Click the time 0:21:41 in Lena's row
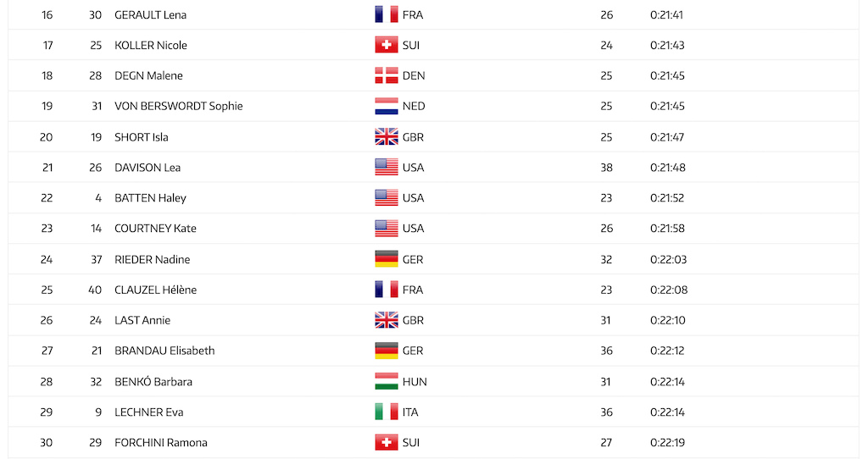The width and height of the screenshot is (868, 459). pos(666,15)
